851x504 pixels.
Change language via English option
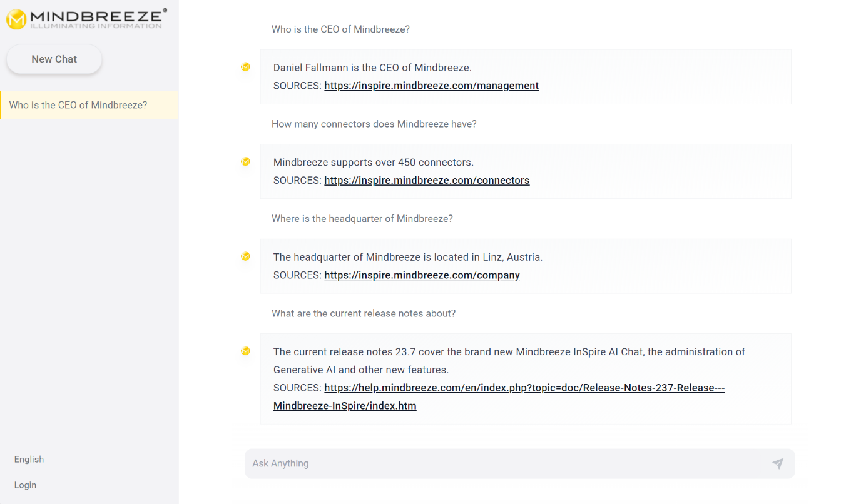(x=29, y=460)
